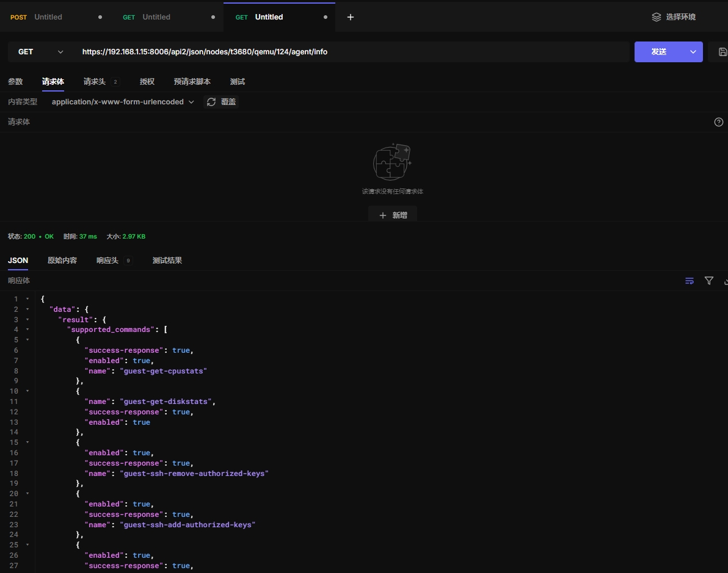Click the layers icon for 选择环境
This screenshot has width=728, height=573.
657,17
